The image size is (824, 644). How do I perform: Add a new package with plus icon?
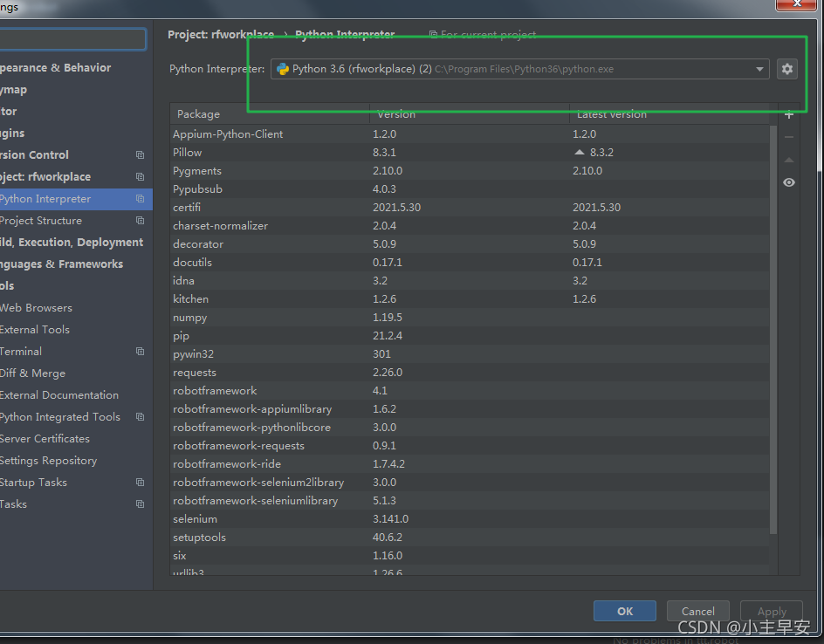click(789, 115)
